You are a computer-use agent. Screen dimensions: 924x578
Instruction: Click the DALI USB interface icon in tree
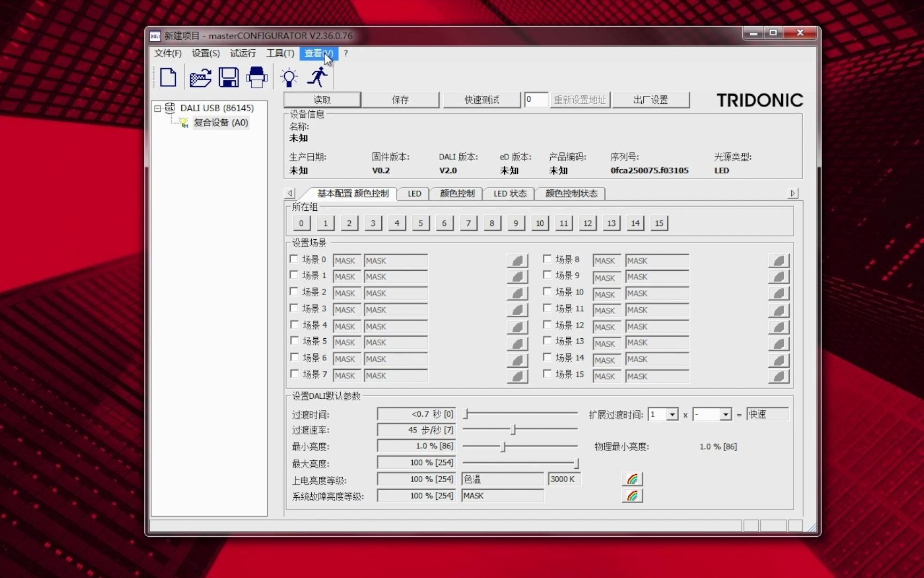(170, 108)
